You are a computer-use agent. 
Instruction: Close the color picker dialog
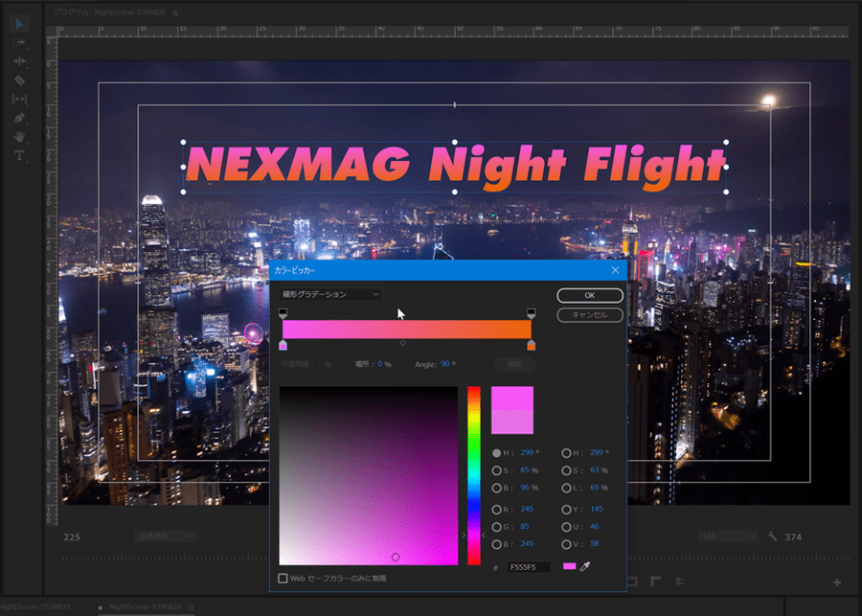[615, 270]
